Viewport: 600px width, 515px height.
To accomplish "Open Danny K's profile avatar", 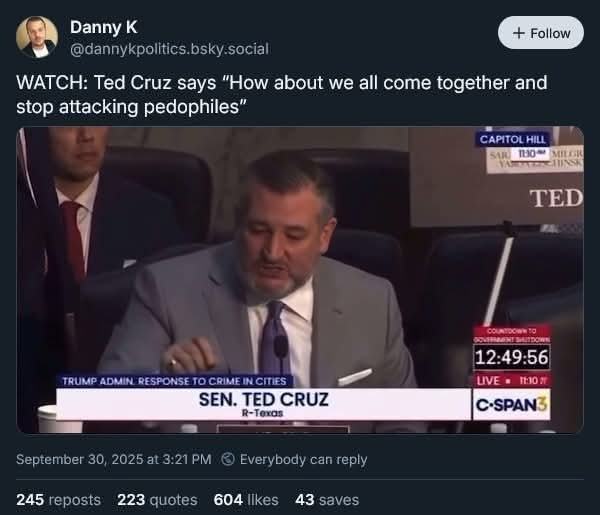I will [37, 37].
